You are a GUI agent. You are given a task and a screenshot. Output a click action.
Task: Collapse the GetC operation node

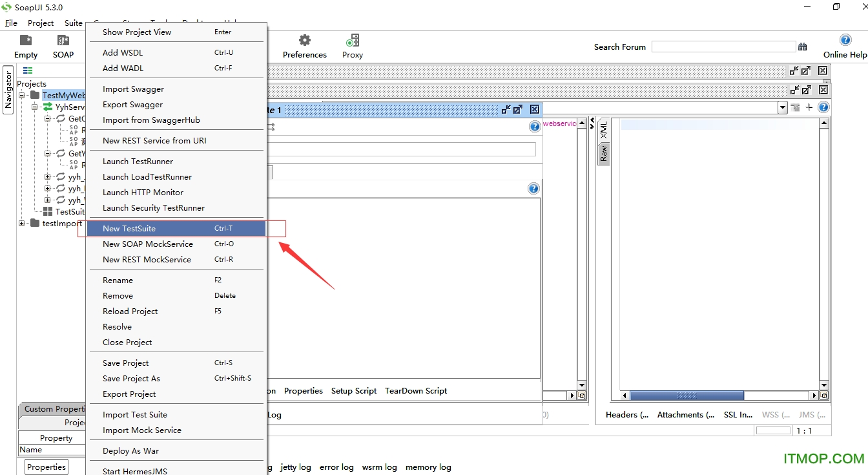click(x=47, y=118)
